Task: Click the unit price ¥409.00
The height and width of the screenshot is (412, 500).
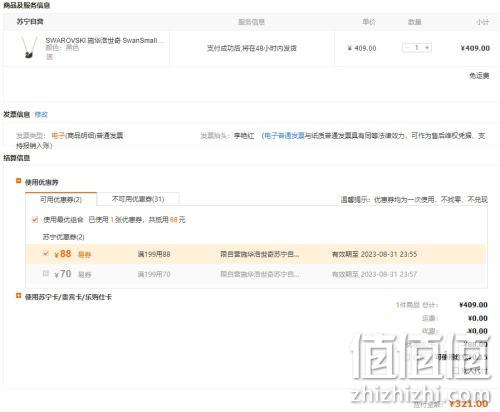Action: coord(362,48)
